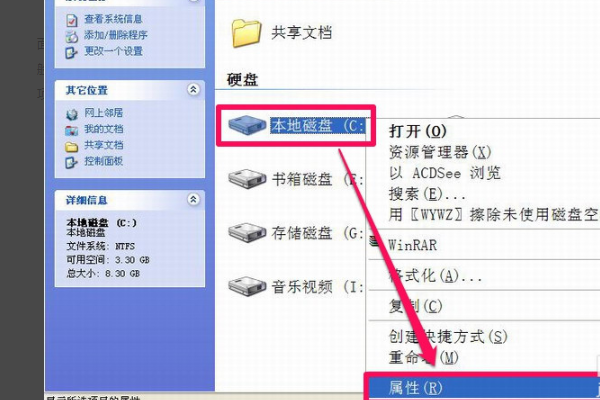This screenshot has width=600, height=400.
Task: Select the 书箱磁盘 drive icon
Action: coord(247,179)
